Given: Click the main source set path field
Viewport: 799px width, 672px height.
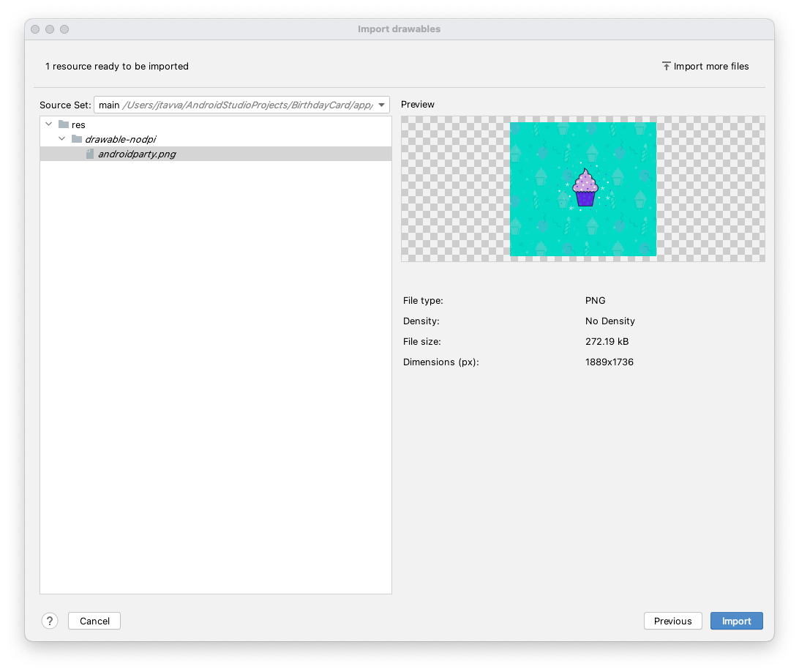Looking at the screenshot, I should point(234,105).
